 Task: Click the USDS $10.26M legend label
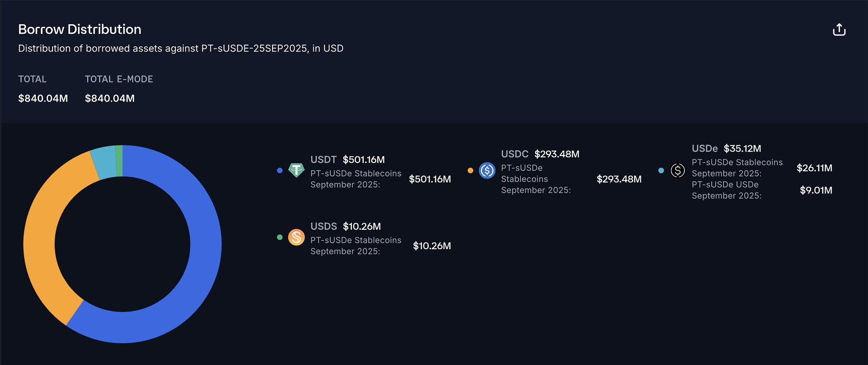coord(345,226)
